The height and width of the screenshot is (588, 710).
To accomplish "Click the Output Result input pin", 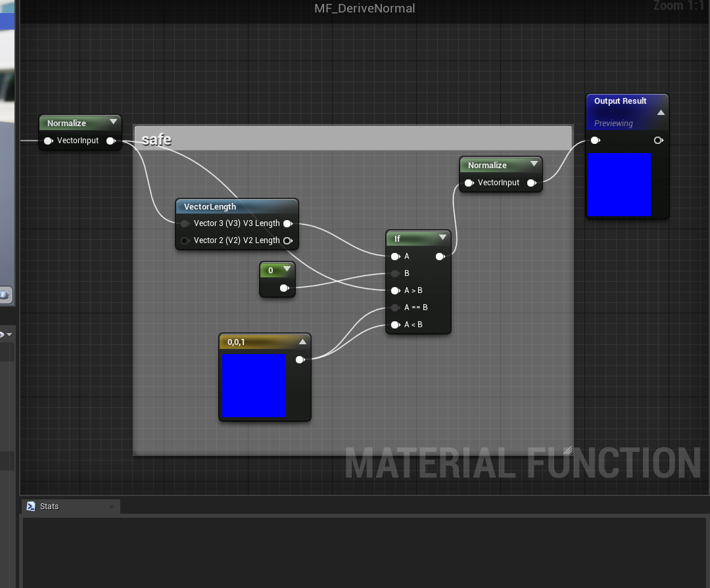I will tap(595, 141).
